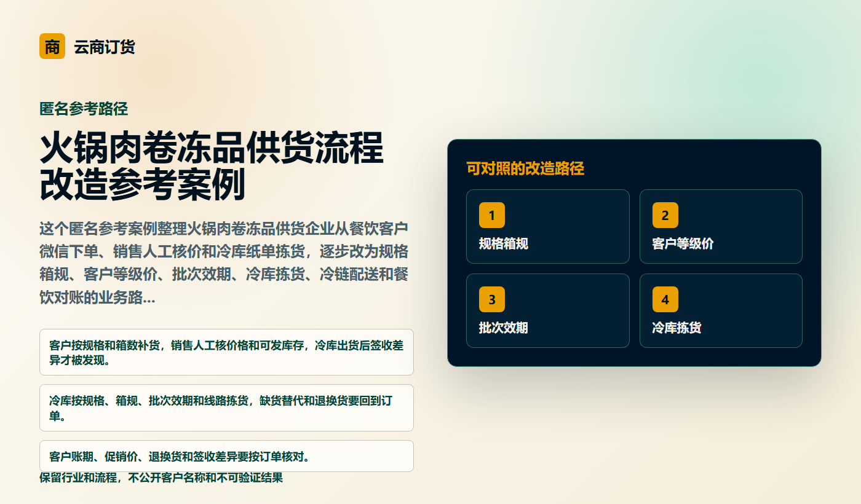Click the 匿名参考路径 eyebrow label
This screenshot has width=861, height=504.
pos(84,109)
